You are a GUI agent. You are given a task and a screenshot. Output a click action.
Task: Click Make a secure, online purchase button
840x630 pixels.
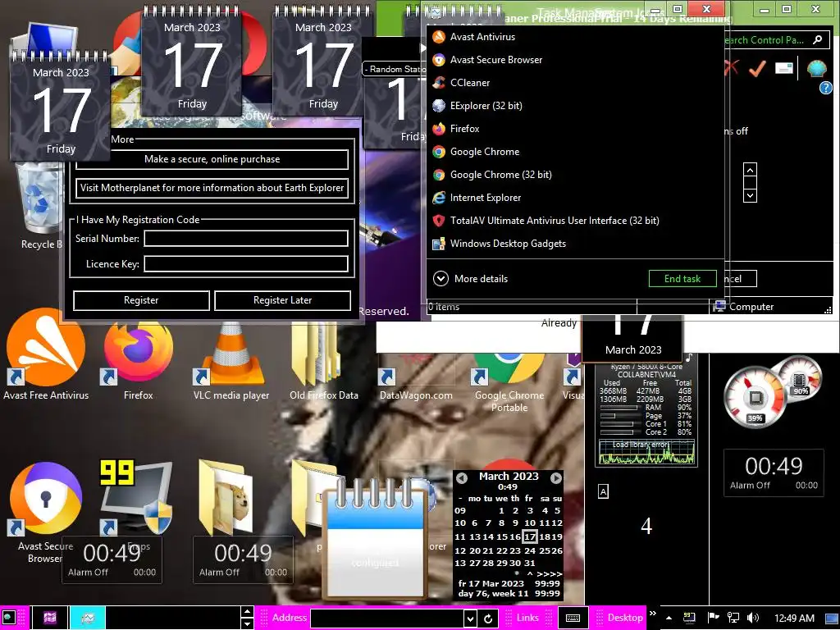point(212,159)
